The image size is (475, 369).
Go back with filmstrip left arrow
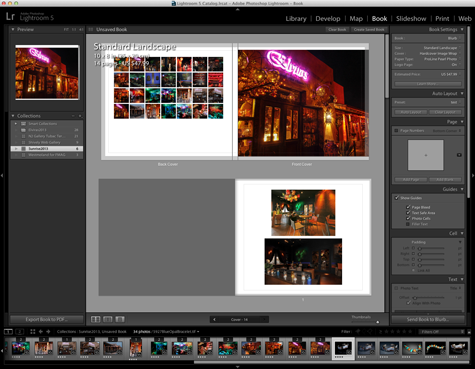pyautogui.click(x=41, y=331)
